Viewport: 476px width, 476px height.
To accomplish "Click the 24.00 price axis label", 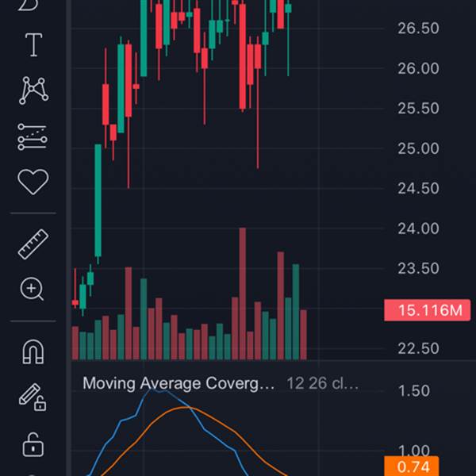I will [418, 228].
